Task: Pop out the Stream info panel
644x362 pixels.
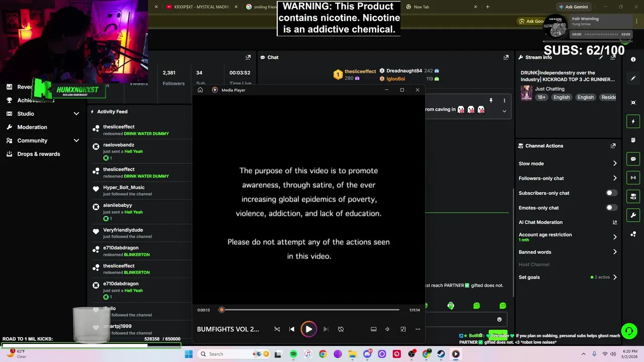Action: tap(613, 57)
